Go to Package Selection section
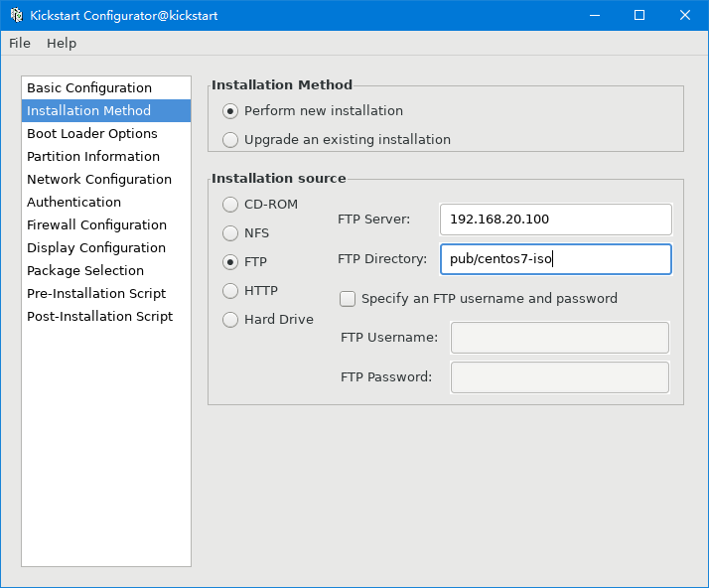The width and height of the screenshot is (709, 588). (x=106, y=271)
